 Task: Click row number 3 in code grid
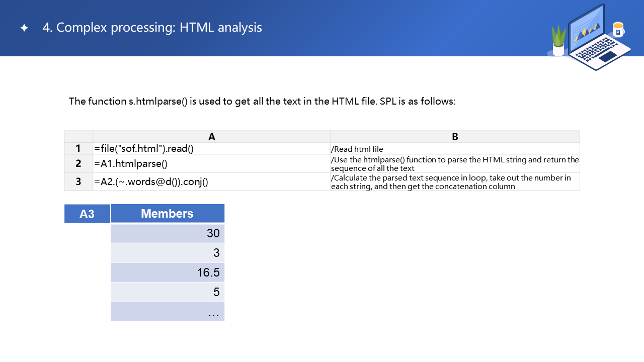78,182
